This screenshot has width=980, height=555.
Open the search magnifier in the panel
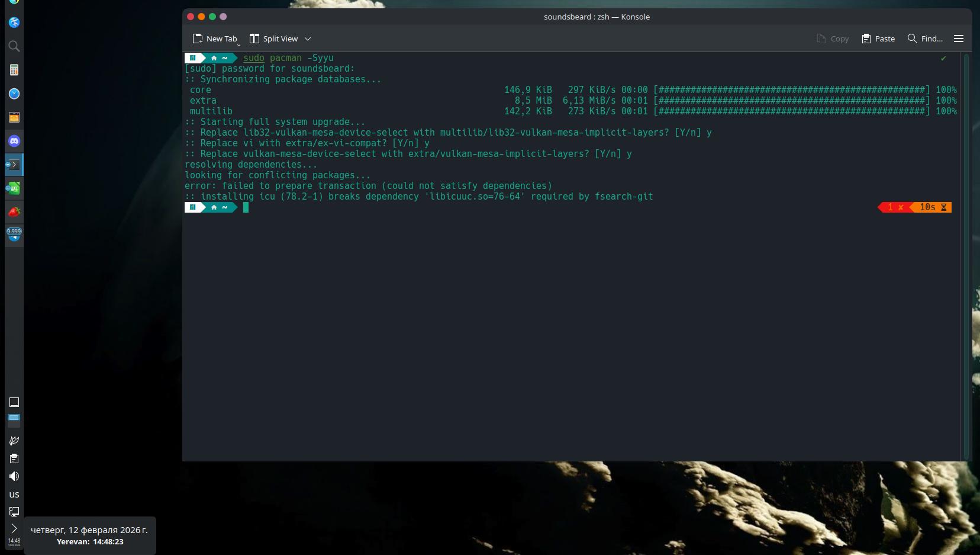(x=14, y=46)
